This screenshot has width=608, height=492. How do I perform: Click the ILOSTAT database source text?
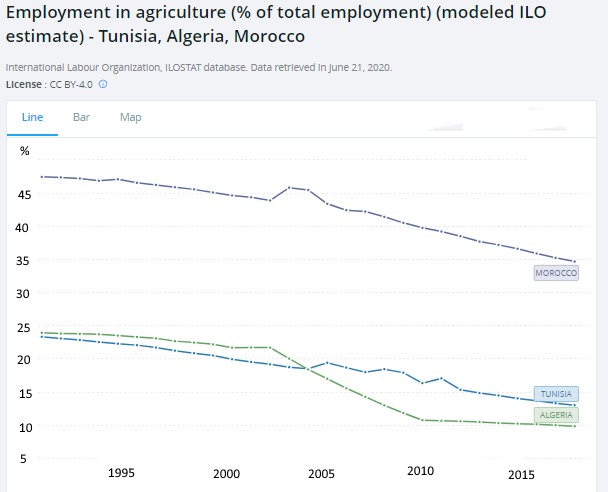coord(199,67)
